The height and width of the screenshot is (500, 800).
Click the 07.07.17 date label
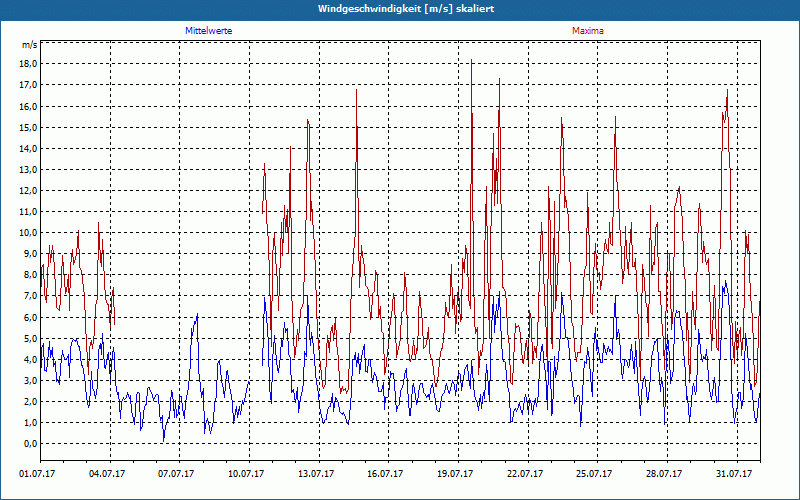176,474
